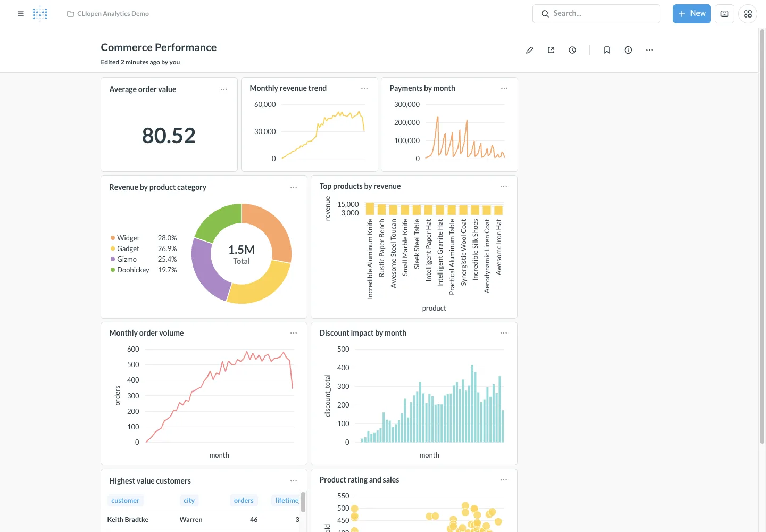Viewport: 766px width, 532px height.
Task: Open the auto-refresh clock icon
Action: point(572,50)
